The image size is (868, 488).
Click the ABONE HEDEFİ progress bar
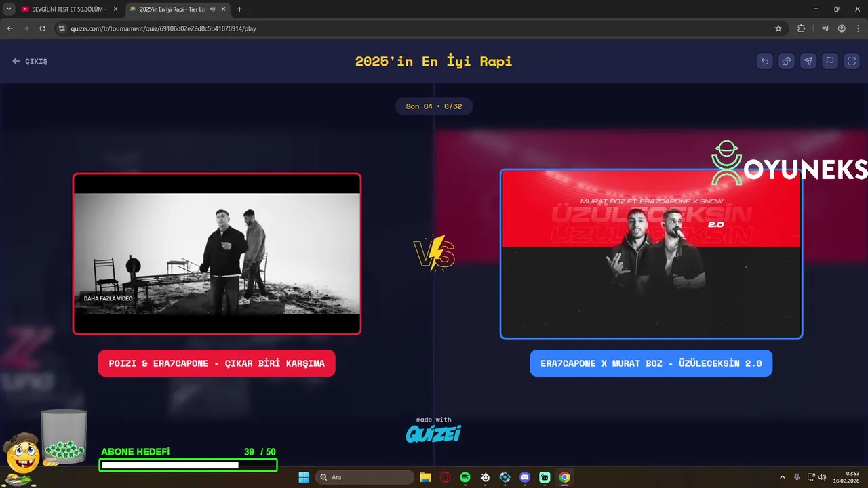(189, 465)
